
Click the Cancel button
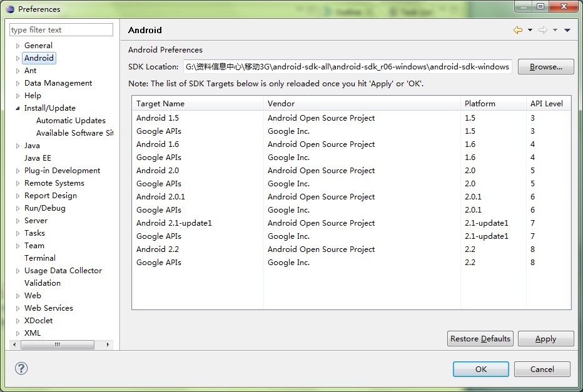pyautogui.click(x=542, y=369)
